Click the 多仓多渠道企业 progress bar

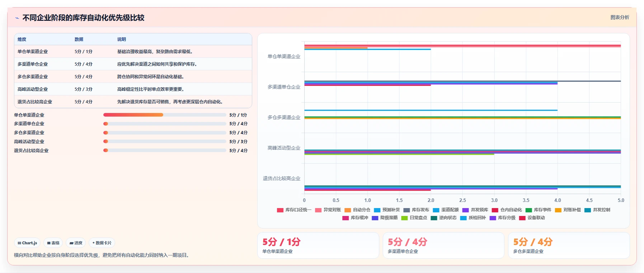[x=165, y=133]
